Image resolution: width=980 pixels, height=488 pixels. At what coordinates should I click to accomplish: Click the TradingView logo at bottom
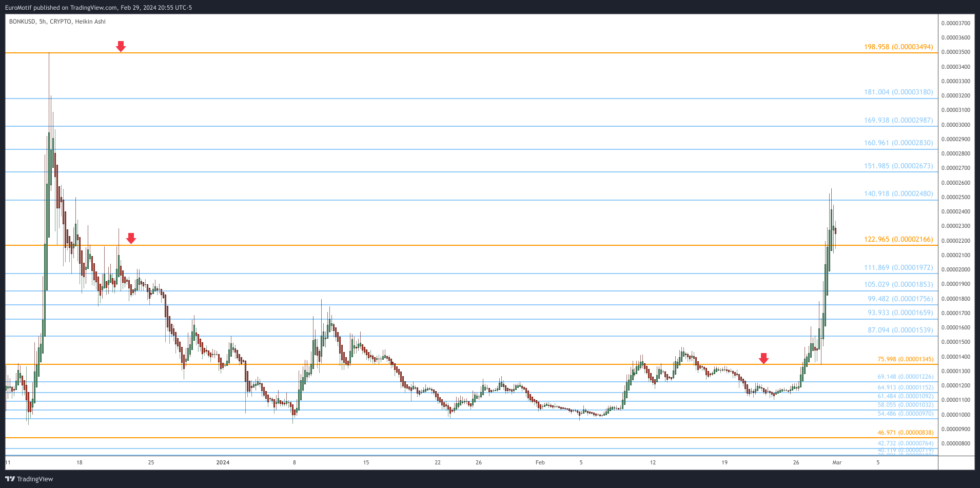29,479
